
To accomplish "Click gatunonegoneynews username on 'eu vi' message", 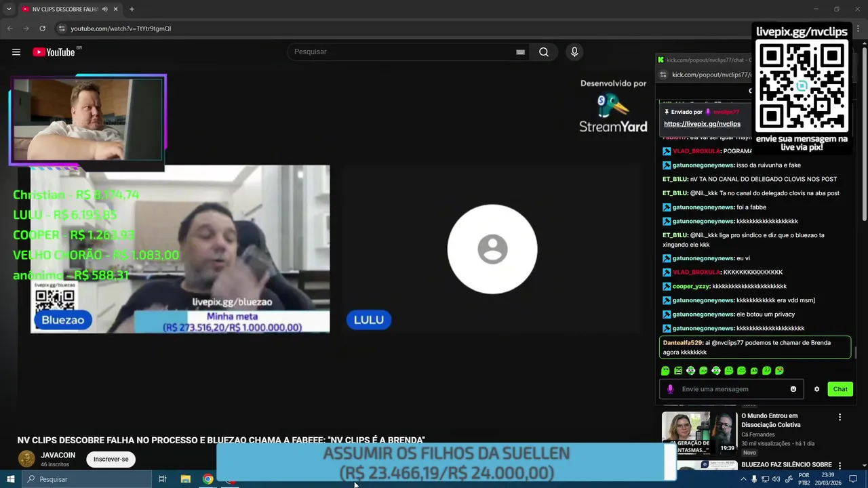I will click(703, 258).
